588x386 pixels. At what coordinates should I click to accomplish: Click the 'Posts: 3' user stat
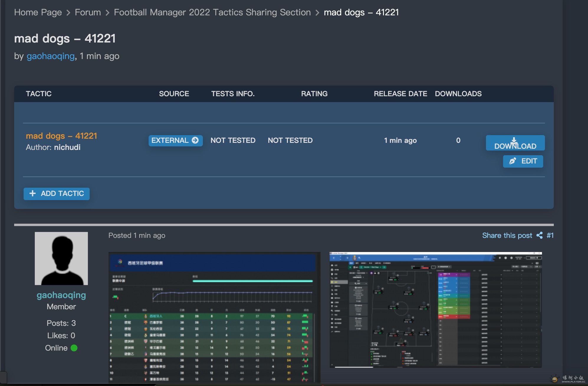(x=61, y=323)
